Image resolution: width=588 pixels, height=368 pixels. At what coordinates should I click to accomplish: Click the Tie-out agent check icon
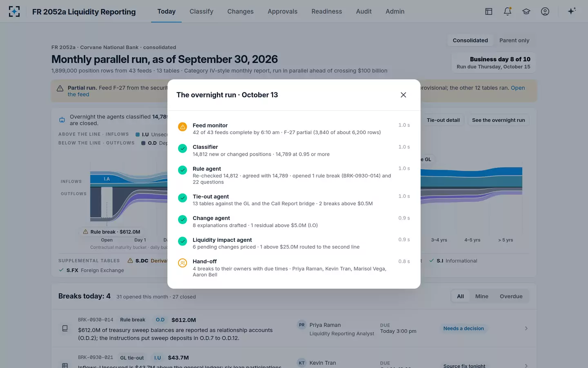point(183,198)
